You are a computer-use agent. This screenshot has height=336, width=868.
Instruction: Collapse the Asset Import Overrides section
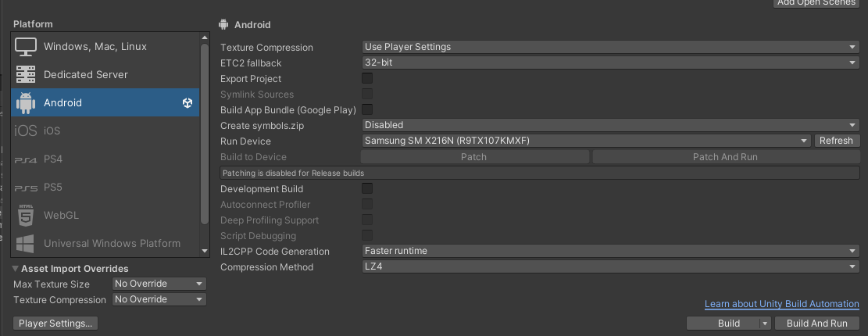point(15,269)
